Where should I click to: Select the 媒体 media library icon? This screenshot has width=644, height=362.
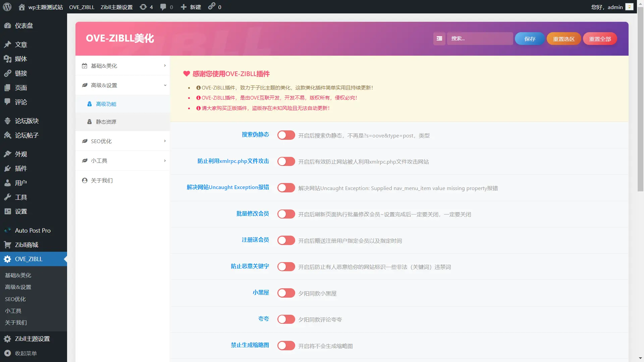[x=8, y=59]
